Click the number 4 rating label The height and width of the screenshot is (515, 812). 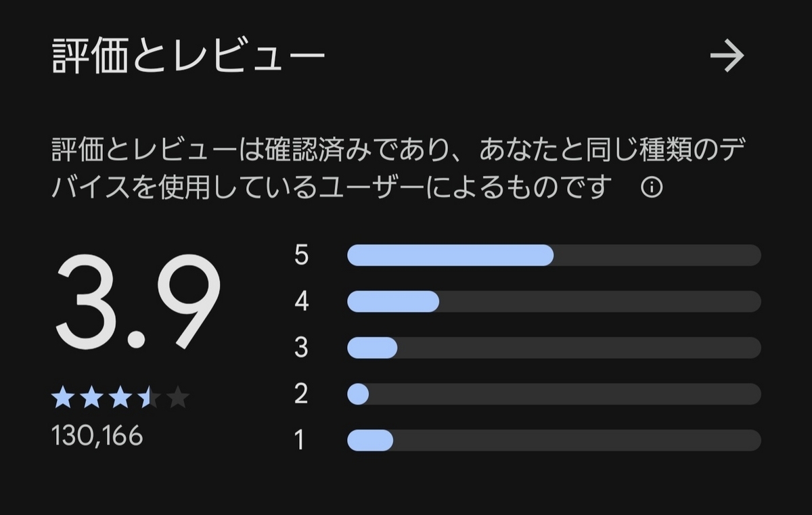click(x=301, y=302)
